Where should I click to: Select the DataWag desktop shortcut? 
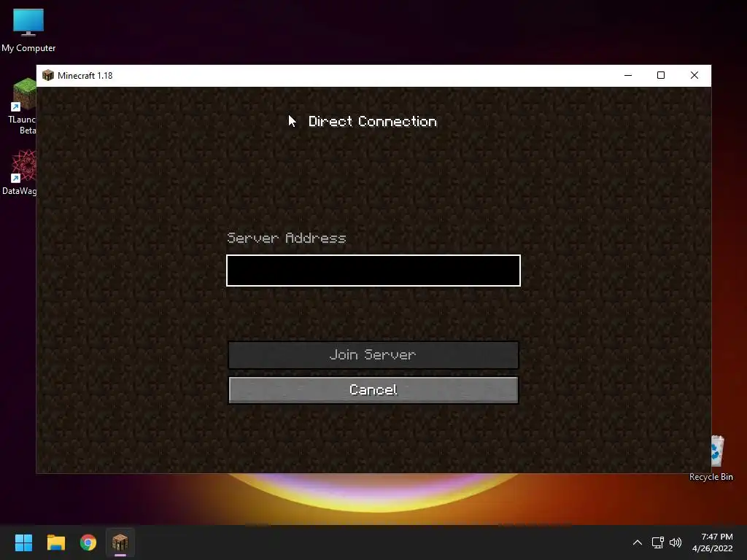click(x=20, y=172)
